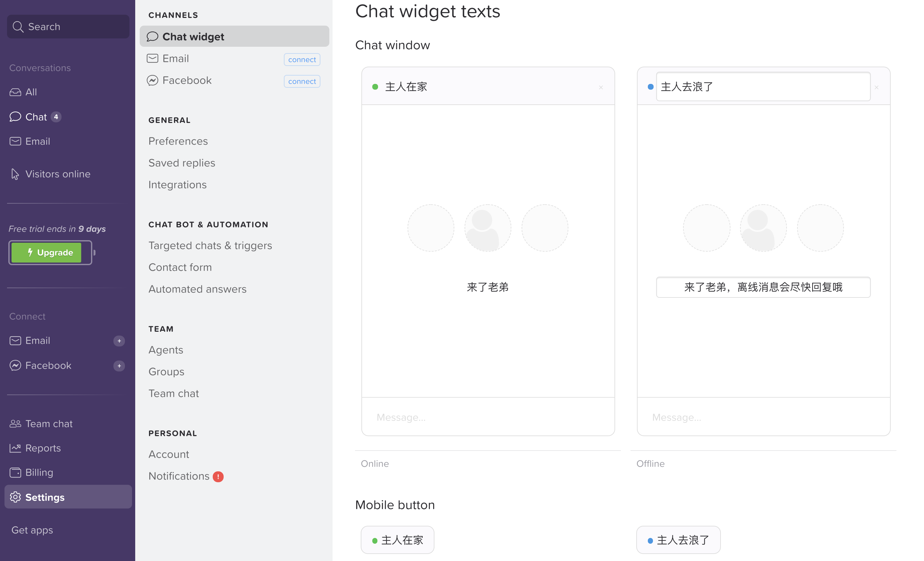Click connect button next to Facebook channel
Screen dimensions: 924x561
click(301, 81)
